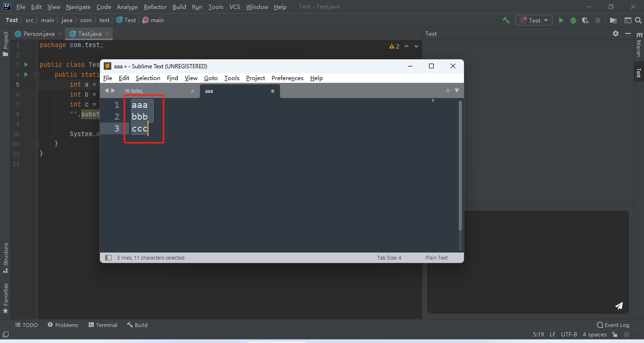
Task: Click the warnings indicator showing 2 problems
Action: pos(394,46)
